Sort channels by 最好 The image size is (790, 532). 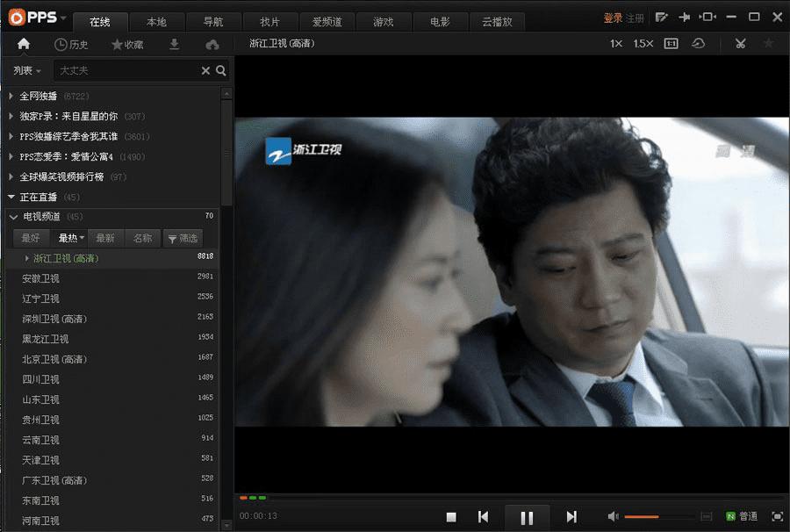pos(30,238)
